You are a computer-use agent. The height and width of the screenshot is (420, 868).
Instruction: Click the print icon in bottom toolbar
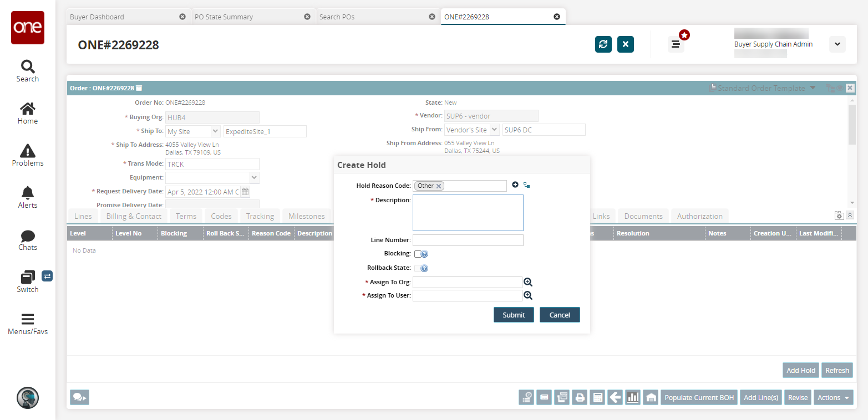(580, 397)
